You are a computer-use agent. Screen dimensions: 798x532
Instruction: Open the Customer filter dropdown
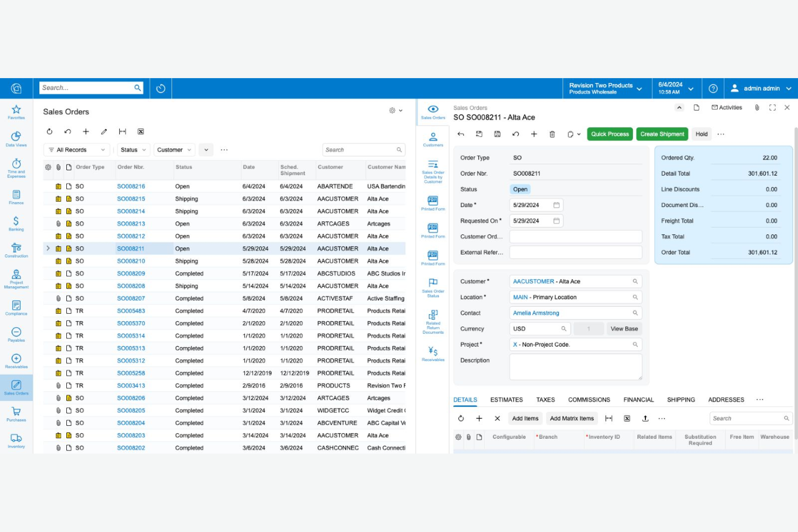174,150
